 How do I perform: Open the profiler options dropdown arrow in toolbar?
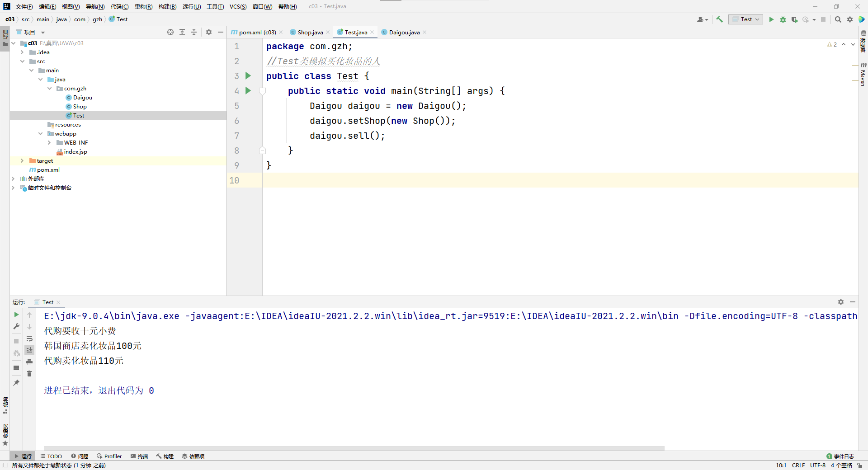click(x=814, y=19)
